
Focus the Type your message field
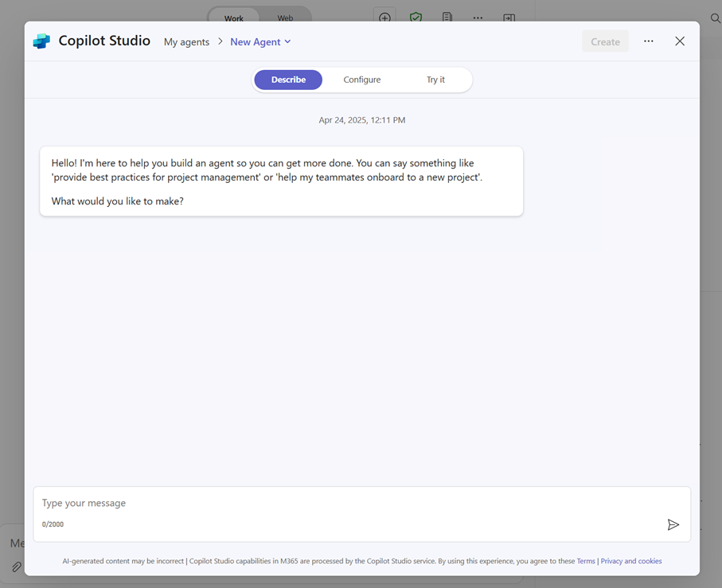(x=350, y=504)
